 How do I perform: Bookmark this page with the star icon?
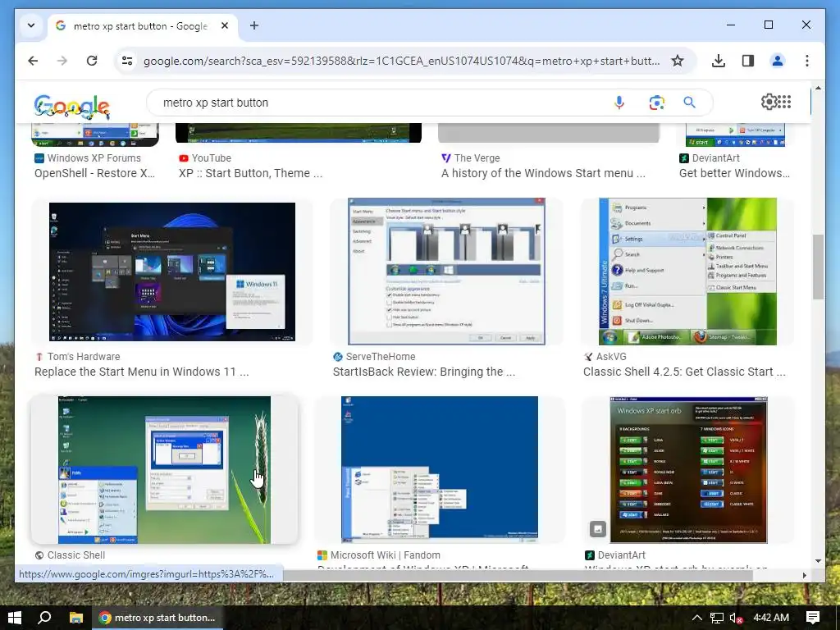click(x=678, y=61)
